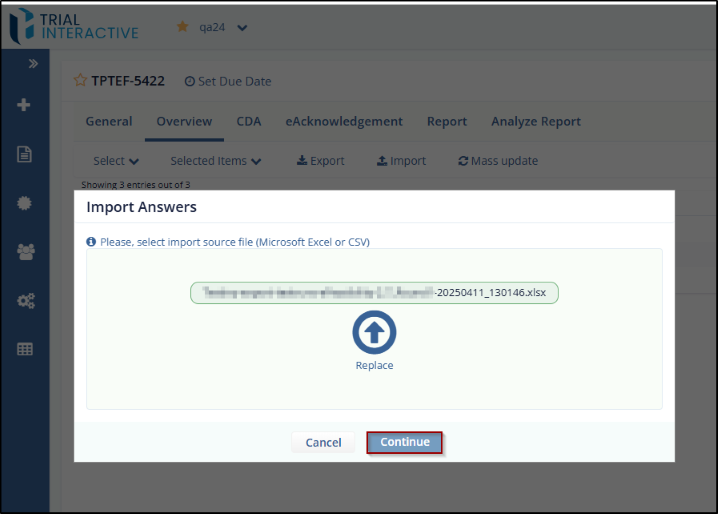Expand the Select dropdown
The height and width of the screenshot is (514, 718).
(116, 161)
